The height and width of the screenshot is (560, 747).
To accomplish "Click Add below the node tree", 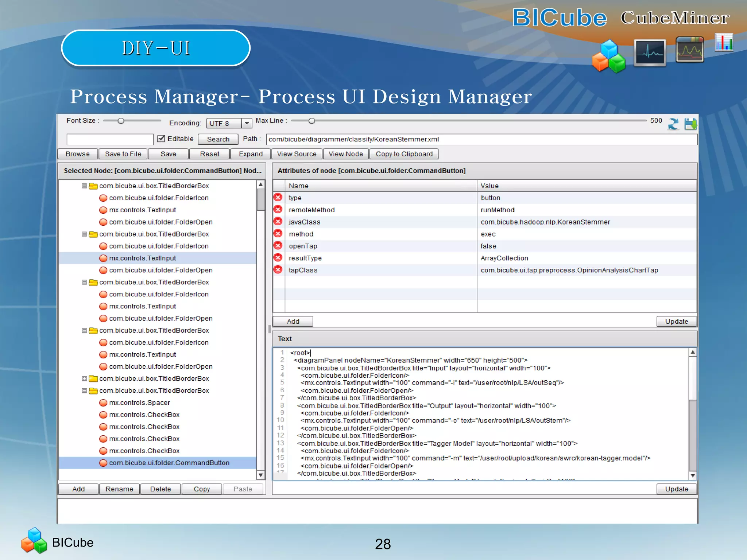I will (x=78, y=489).
